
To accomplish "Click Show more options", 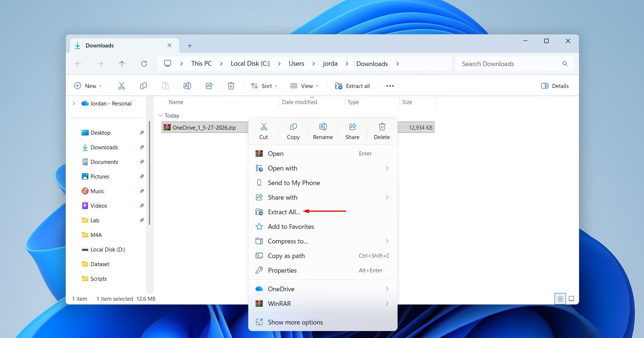I will pyautogui.click(x=323, y=322).
